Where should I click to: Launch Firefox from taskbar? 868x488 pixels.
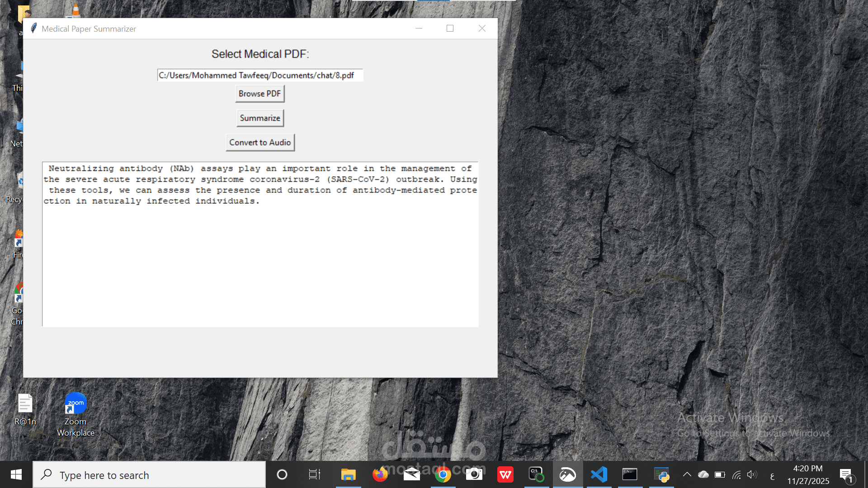coord(380,474)
